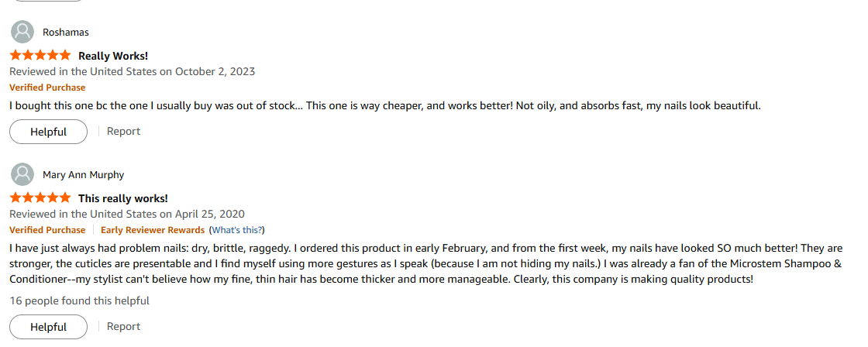The width and height of the screenshot is (868, 347).
Task: Click the "What's this?" link
Action: coord(238,230)
